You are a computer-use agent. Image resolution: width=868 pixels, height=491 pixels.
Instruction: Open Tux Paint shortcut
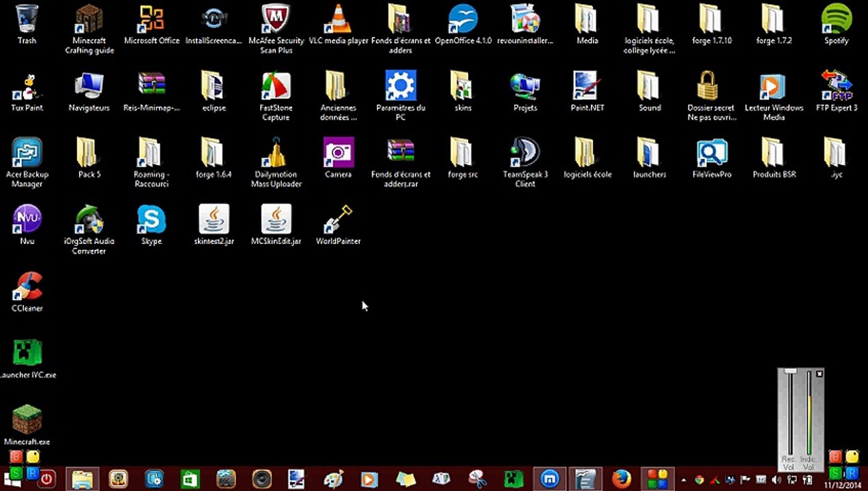point(27,92)
